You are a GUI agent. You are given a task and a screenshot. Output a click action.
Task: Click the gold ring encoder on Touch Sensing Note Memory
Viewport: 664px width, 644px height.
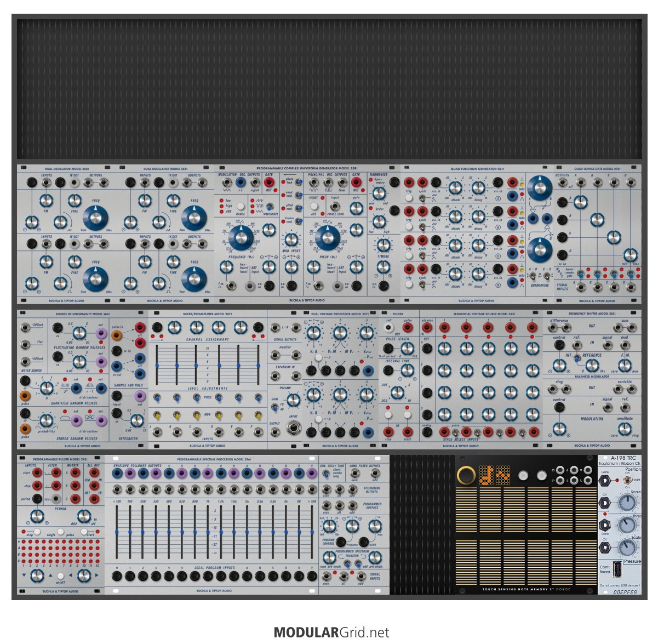(x=467, y=475)
